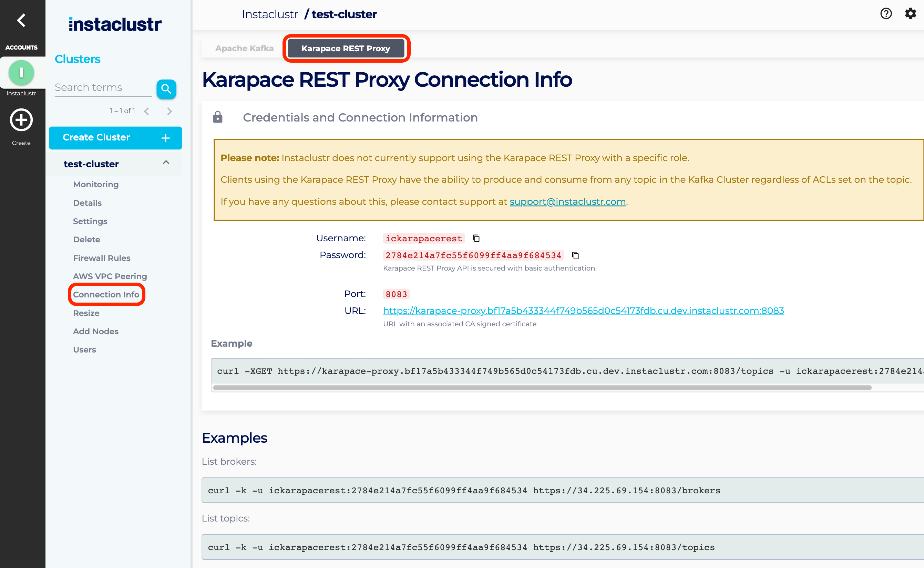Open the help question mark icon
The height and width of the screenshot is (568, 924).
886,14
